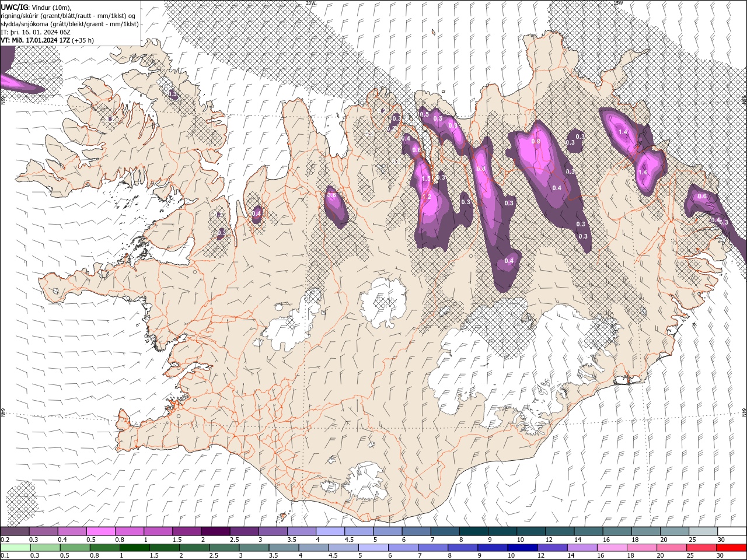Click the 'UWC/IG: Vindur (10m)' title line

click(x=35, y=7)
